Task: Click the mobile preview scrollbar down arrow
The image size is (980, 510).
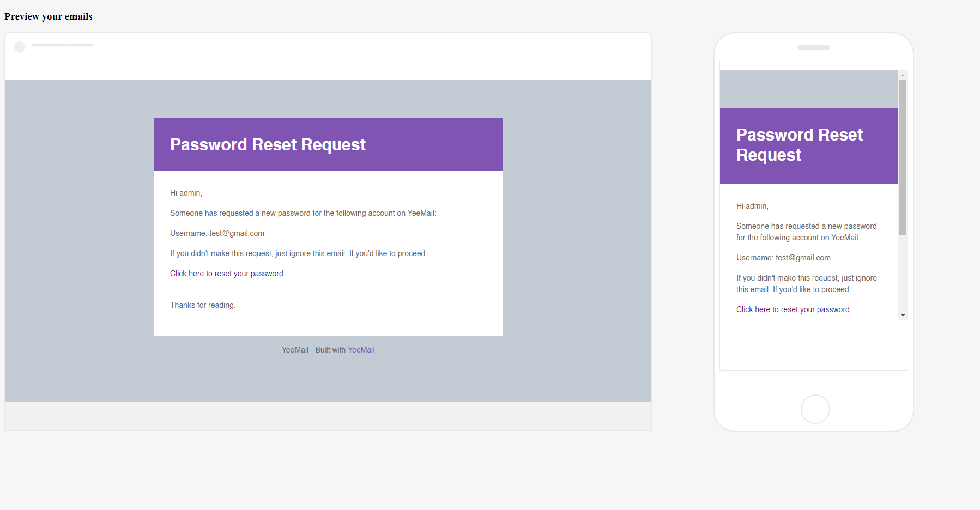Action: click(x=903, y=315)
